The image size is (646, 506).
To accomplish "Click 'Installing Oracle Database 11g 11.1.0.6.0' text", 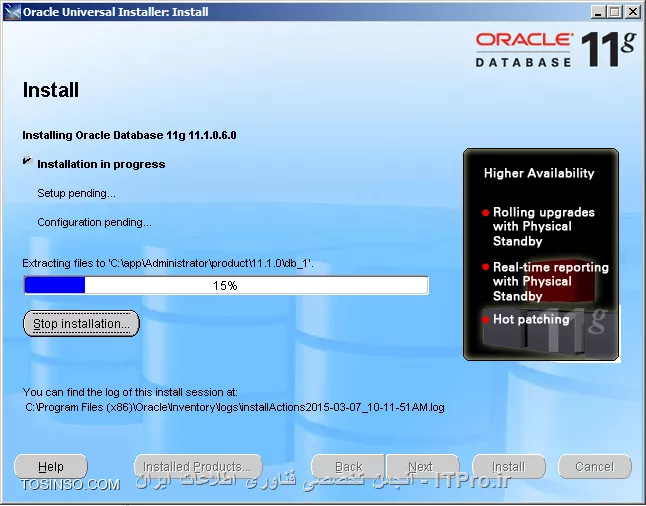I will [x=129, y=135].
